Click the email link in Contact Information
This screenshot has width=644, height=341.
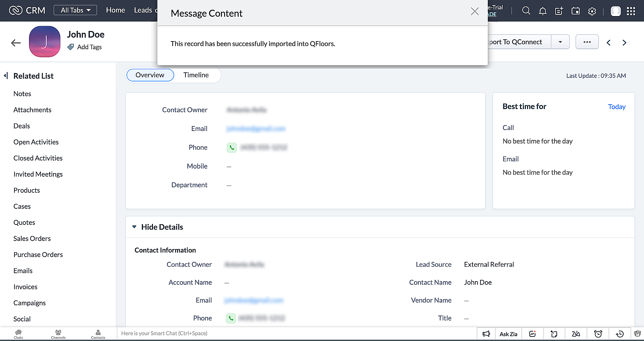254,300
